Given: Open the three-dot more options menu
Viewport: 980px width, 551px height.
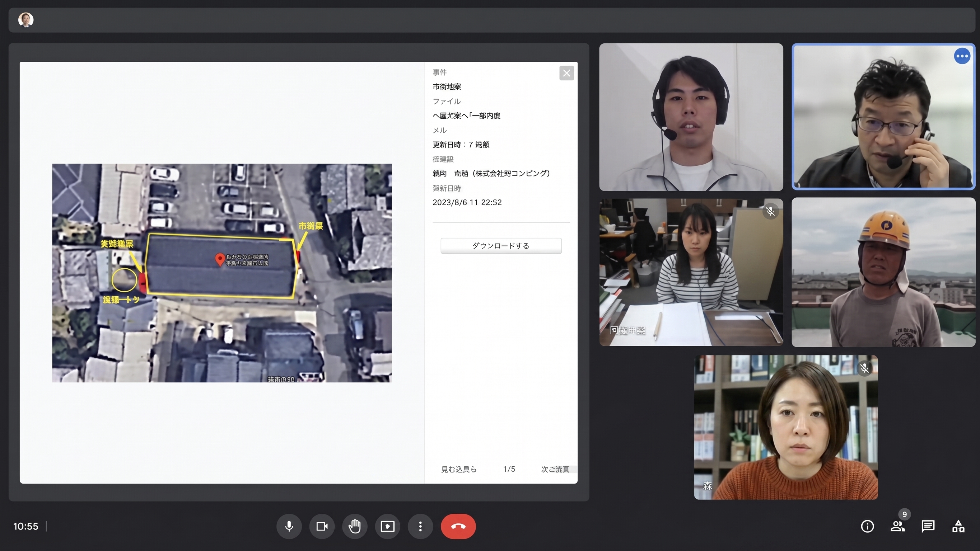Looking at the screenshot, I should [420, 526].
